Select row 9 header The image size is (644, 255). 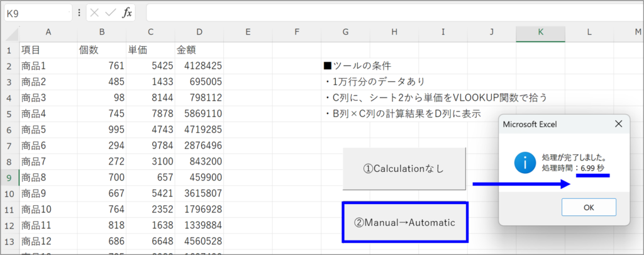click(10, 178)
